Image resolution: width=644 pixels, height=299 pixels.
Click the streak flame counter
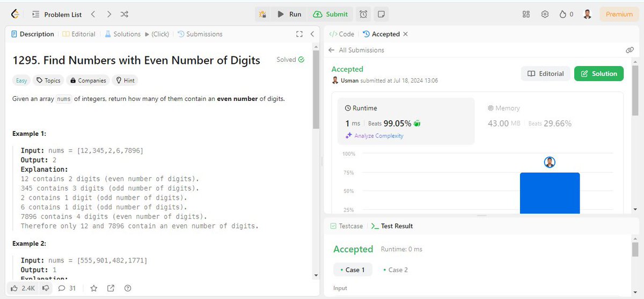coord(566,14)
